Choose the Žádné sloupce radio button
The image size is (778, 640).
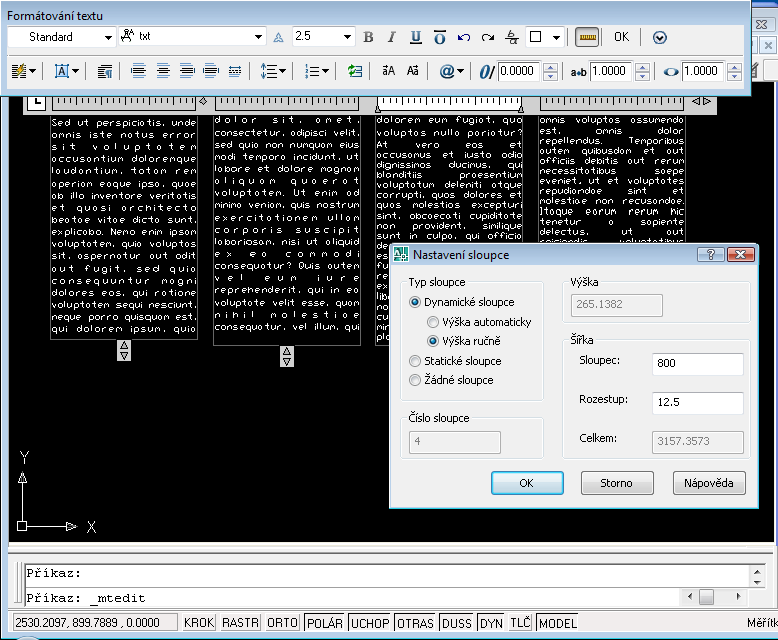[416, 380]
